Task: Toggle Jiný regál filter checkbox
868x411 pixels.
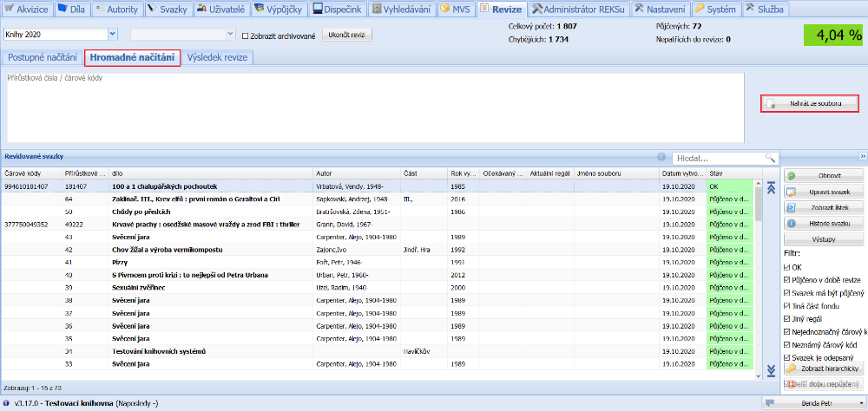Action: tap(786, 318)
